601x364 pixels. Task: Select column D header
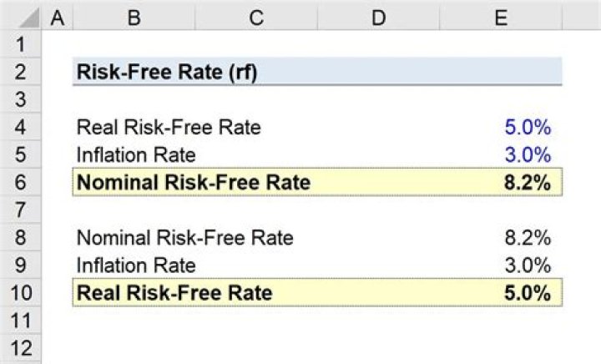(x=378, y=16)
